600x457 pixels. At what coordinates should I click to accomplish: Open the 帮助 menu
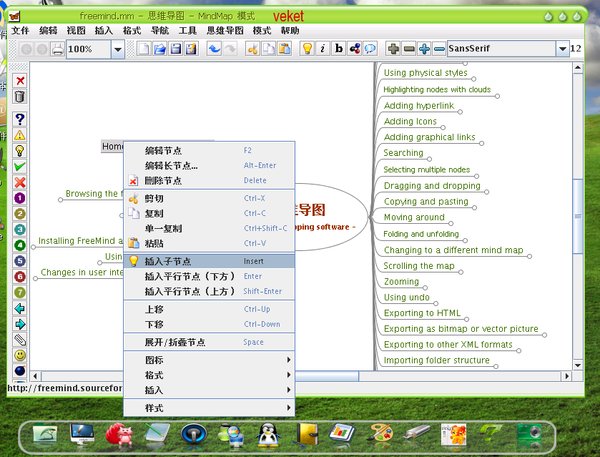290,31
